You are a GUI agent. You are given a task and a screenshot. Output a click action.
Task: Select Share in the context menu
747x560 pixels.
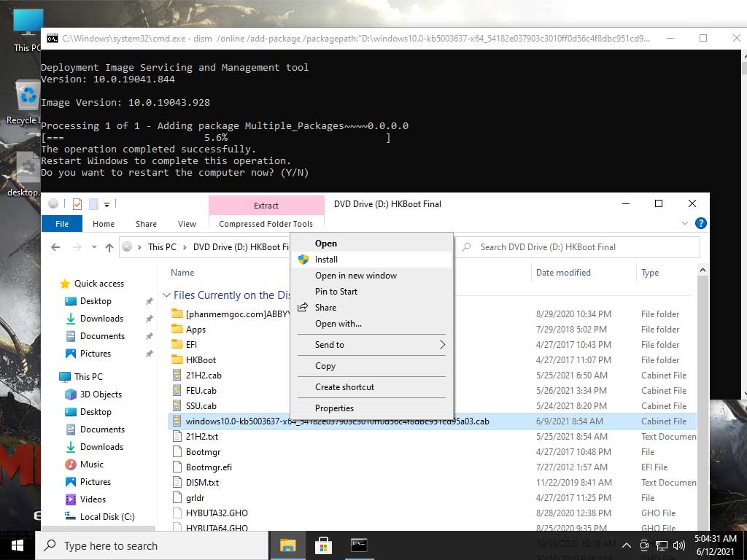[x=371, y=308]
